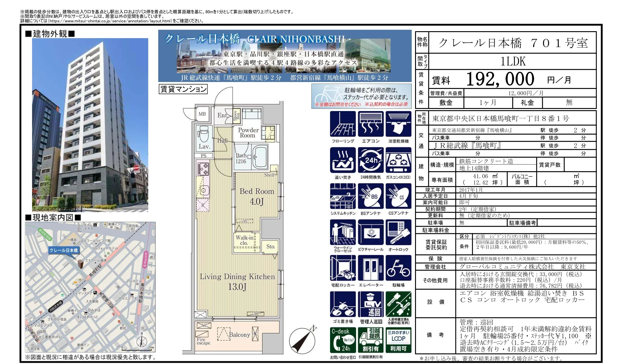The height and width of the screenshot is (364, 622).
Task: Click the Mitsui LOOP service icon
Action: [x=398, y=340]
